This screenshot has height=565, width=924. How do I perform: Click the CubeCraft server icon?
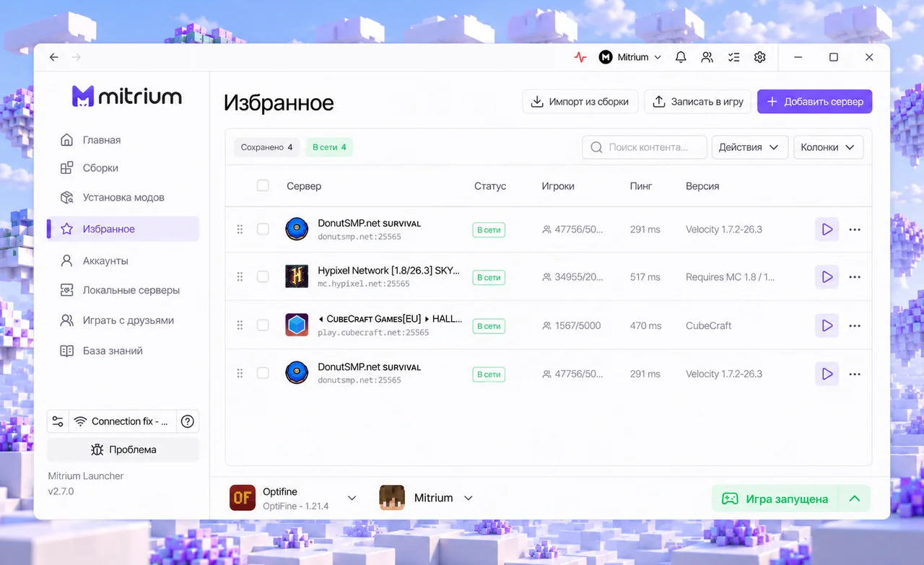(297, 325)
